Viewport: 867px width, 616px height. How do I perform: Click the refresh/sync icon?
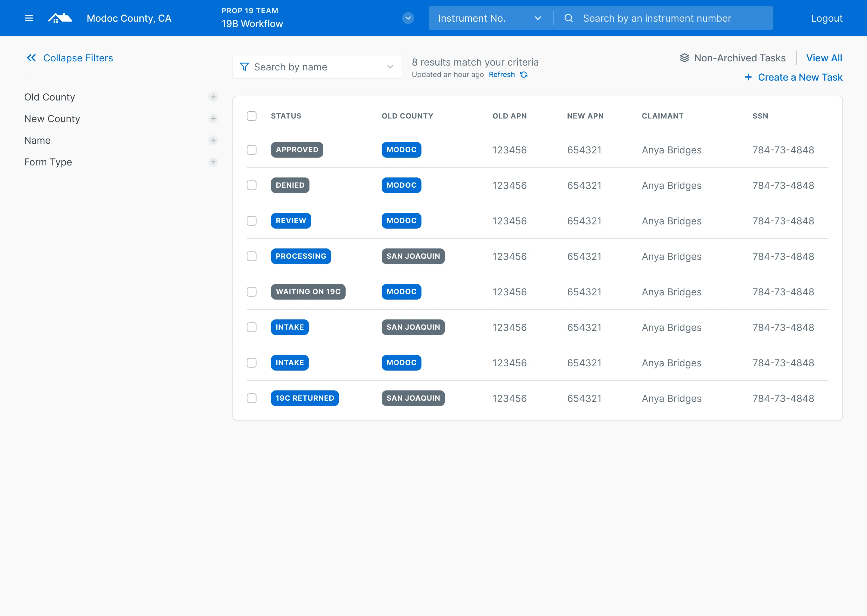(524, 75)
